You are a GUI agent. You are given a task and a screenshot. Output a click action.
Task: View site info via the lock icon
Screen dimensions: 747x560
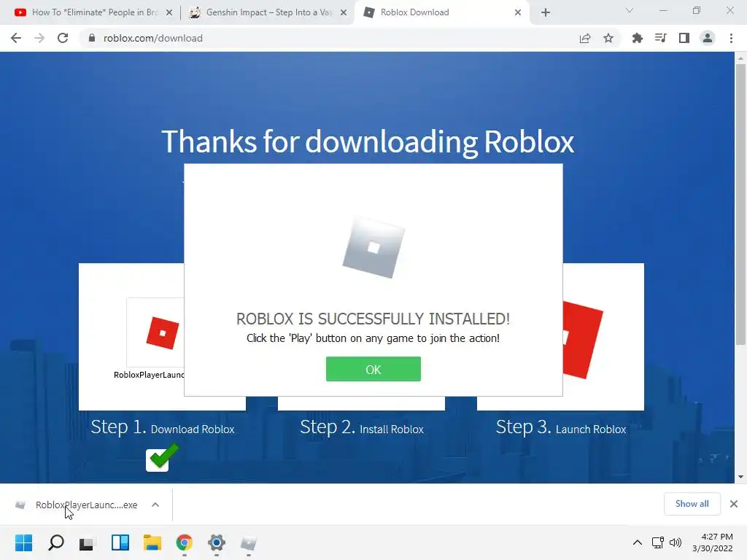[x=92, y=38]
